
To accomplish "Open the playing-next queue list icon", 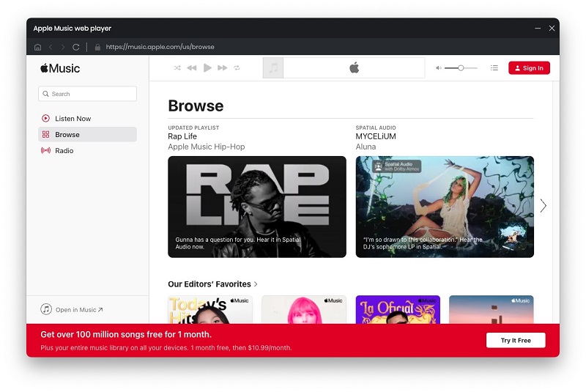I will pos(494,68).
